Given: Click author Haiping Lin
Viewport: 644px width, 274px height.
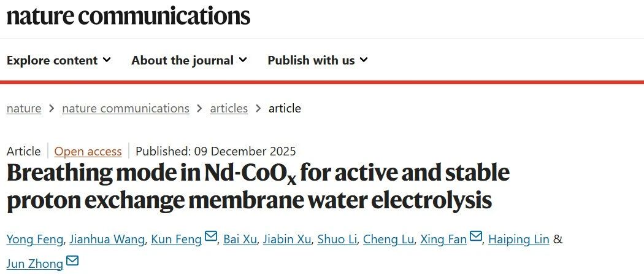Looking at the screenshot, I should coord(519,239).
